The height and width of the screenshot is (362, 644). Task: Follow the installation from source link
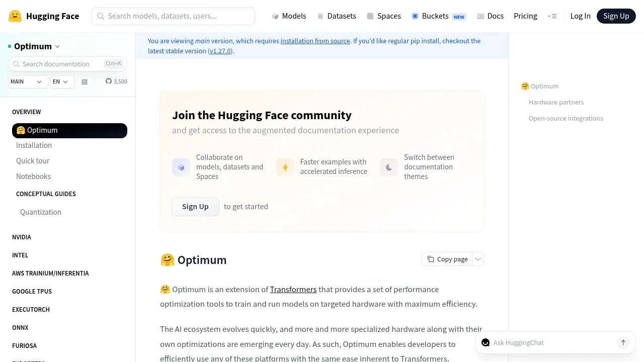pos(315,41)
